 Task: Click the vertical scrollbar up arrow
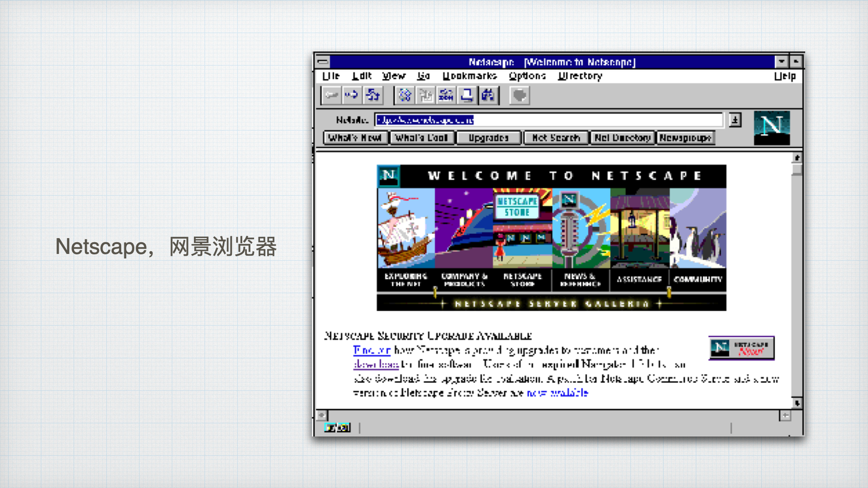coord(797,158)
